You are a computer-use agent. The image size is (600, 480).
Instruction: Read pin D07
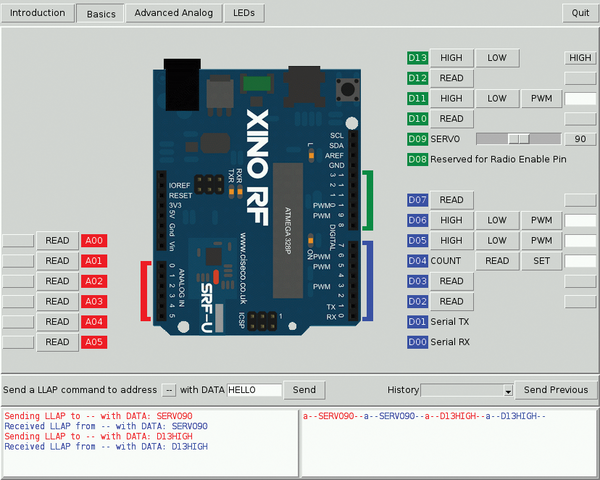tap(452, 200)
